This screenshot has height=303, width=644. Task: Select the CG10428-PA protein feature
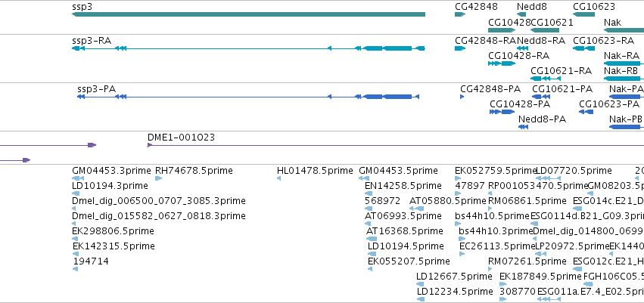click(502, 112)
